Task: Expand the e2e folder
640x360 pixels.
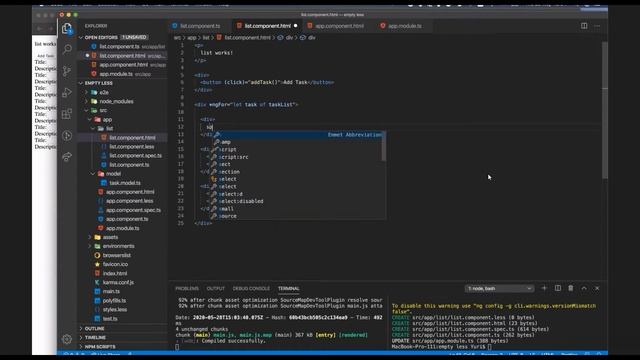Action: pyautogui.click(x=87, y=92)
